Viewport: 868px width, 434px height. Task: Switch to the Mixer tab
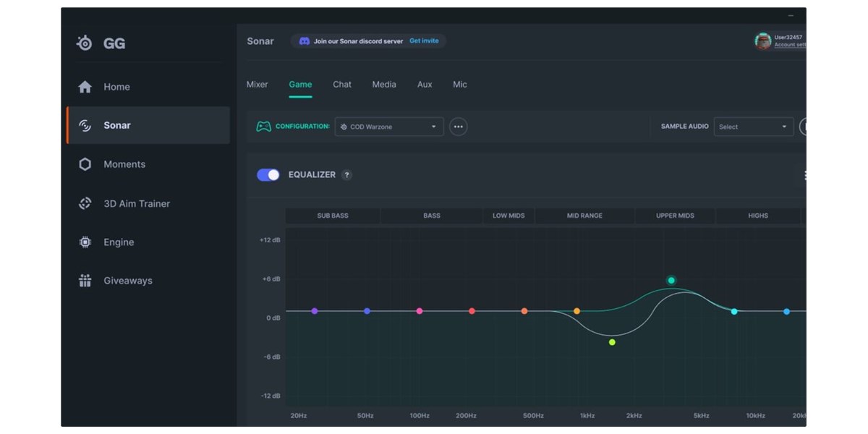[x=257, y=85]
